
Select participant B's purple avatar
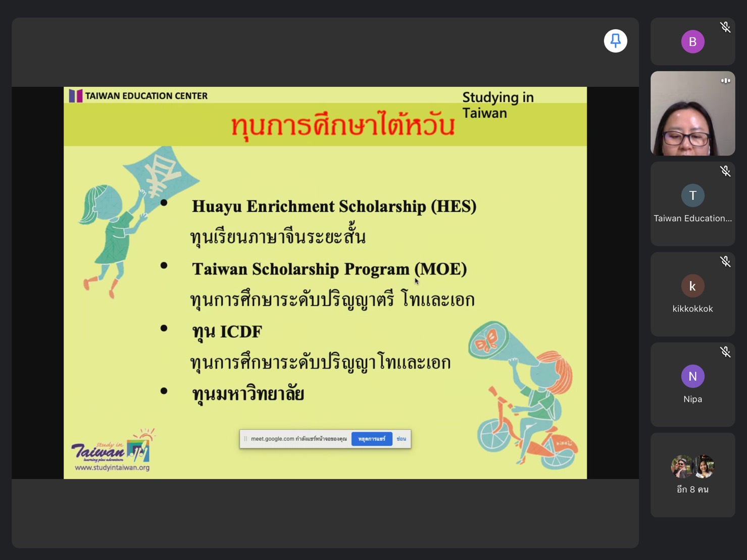coord(692,41)
